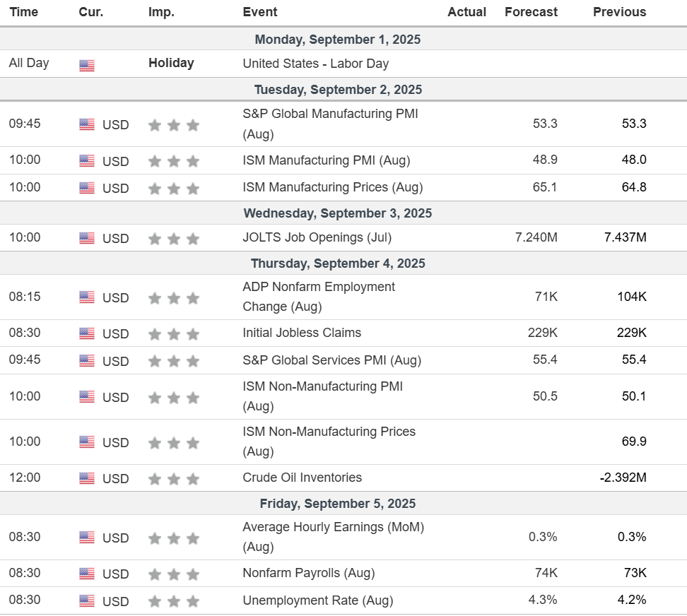The width and height of the screenshot is (687, 616).
Task: Click the US flag icon in Labor Day row
Action: coord(87,66)
